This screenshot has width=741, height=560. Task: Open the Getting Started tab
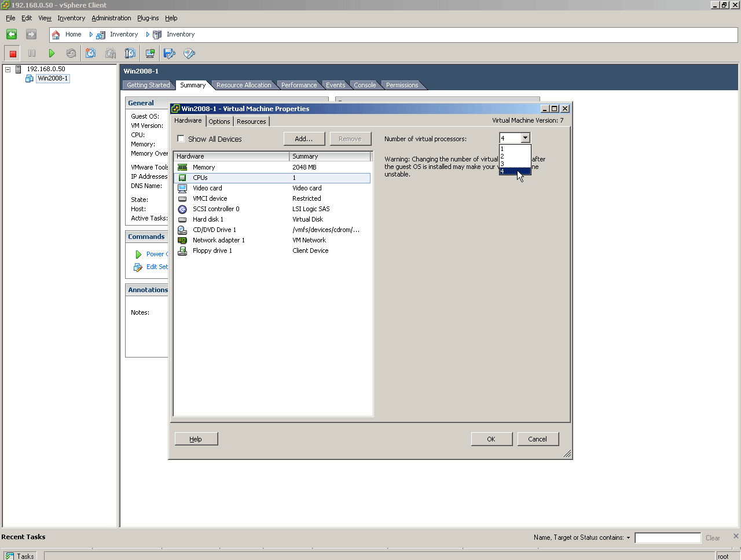148,85
